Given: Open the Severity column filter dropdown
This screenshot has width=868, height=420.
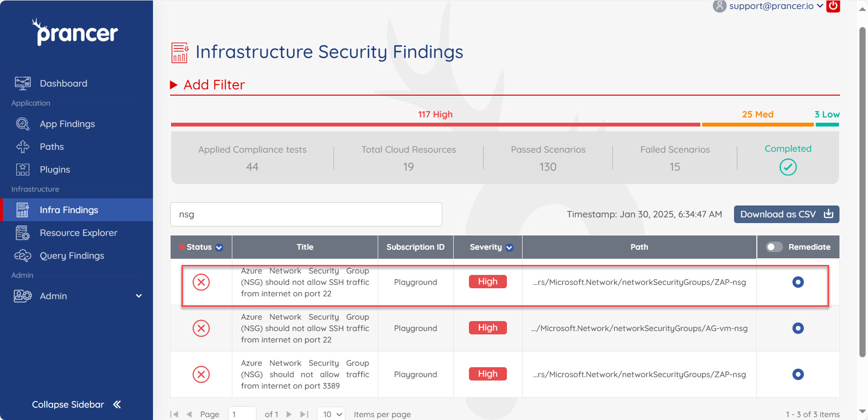Looking at the screenshot, I should click(x=509, y=247).
